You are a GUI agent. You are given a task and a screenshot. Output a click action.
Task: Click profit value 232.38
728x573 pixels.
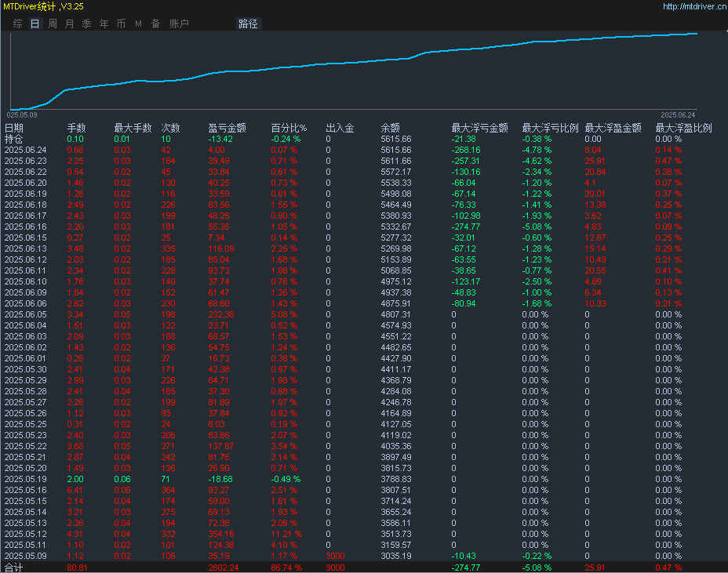pyautogui.click(x=221, y=314)
